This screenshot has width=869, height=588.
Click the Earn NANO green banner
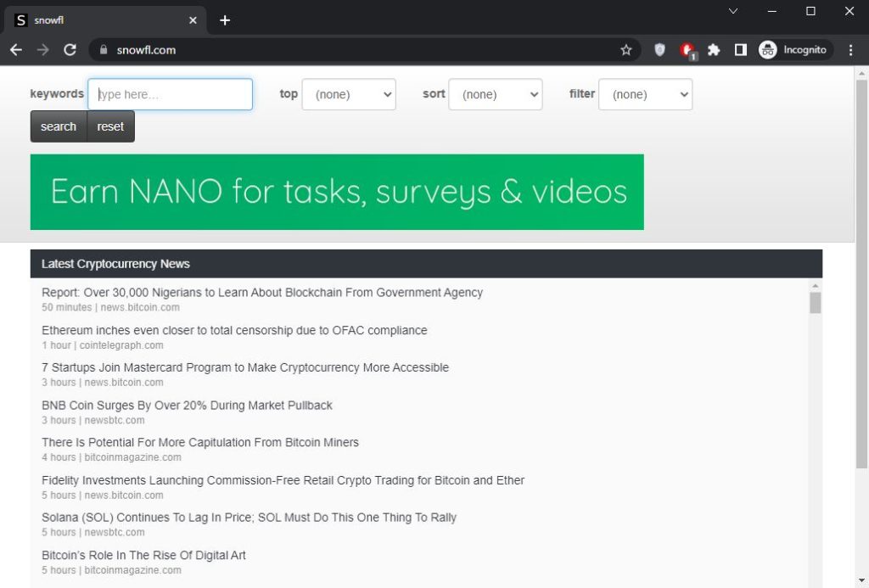pos(337,192)
